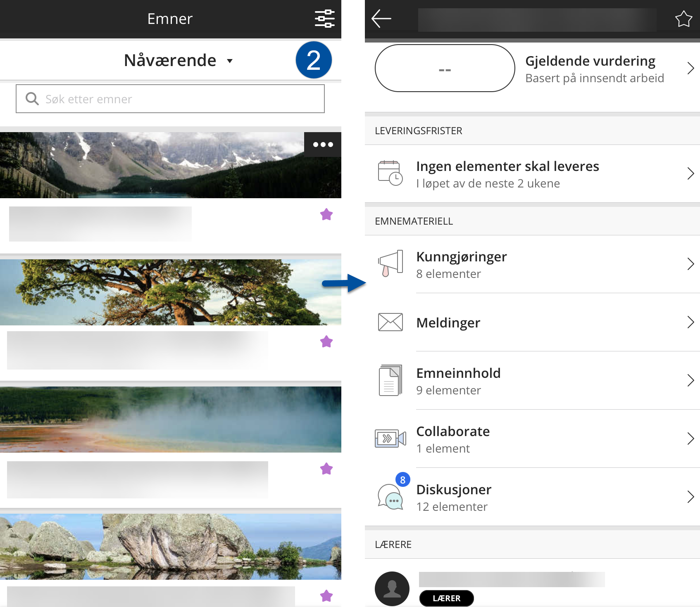Click the LÆRER badge button
This screenshot has width=700, height=607.
(x=446, y=598)
